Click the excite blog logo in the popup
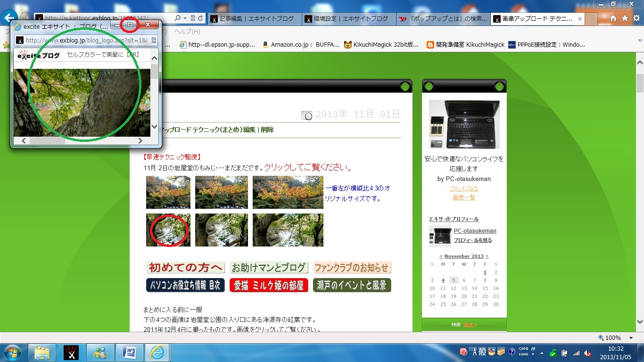 [39, 55]
